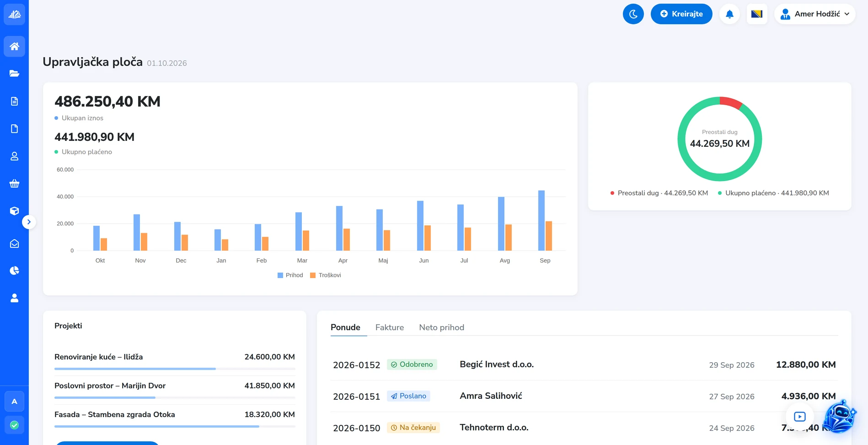Click the Kreirajte button

click(x=681, y=14)
